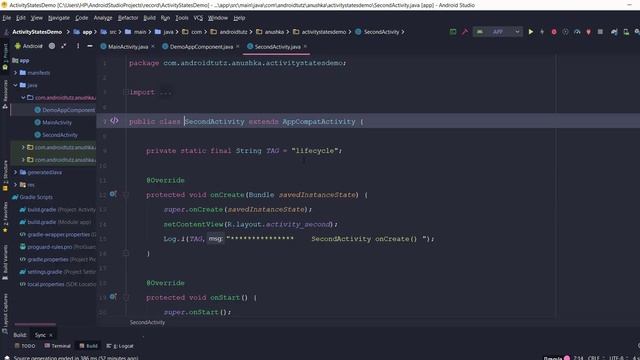Screen dimensions: 640x360
Task: Click the Apply Changes lightning icon
Action: [x=542, y=32]
